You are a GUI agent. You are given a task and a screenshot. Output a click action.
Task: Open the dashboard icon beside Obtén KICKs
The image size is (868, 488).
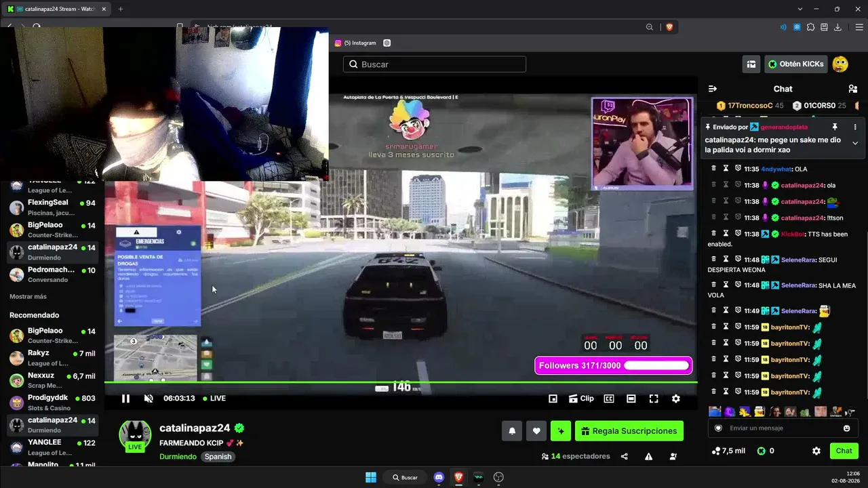click(751, 64)
